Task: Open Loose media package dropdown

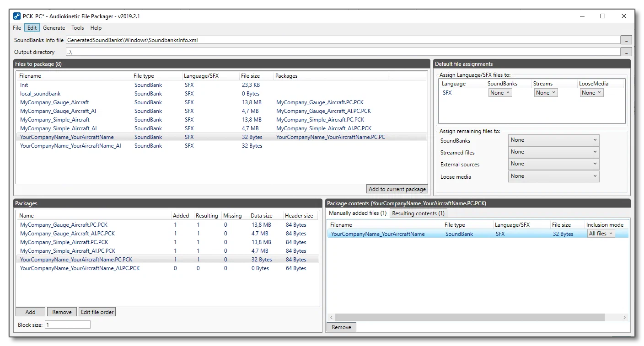Action: [553, 176]
